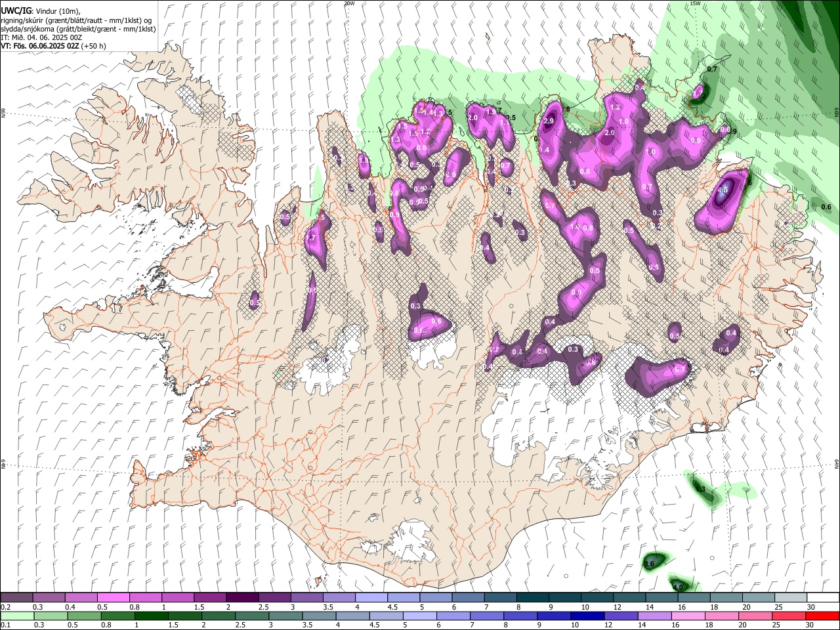Click top legend swatch between 3 and 3.5
This screenshot has width=840, height=630.
(306, 598)
